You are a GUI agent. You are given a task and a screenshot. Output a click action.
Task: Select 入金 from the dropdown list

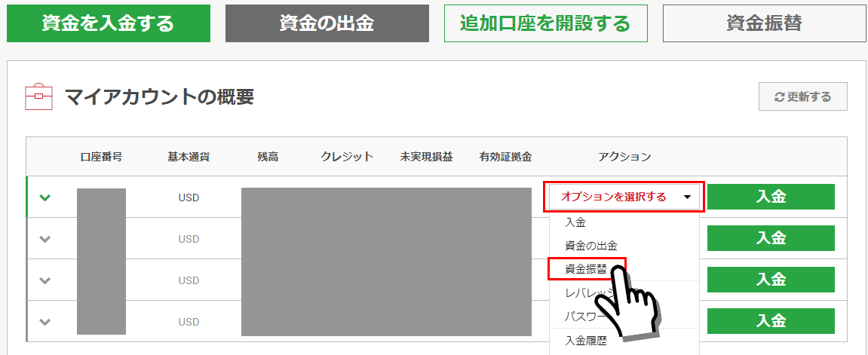(x=575, y=222)
